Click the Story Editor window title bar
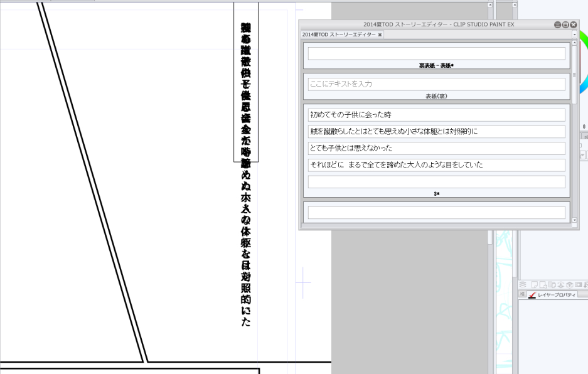 coord(439,24)
